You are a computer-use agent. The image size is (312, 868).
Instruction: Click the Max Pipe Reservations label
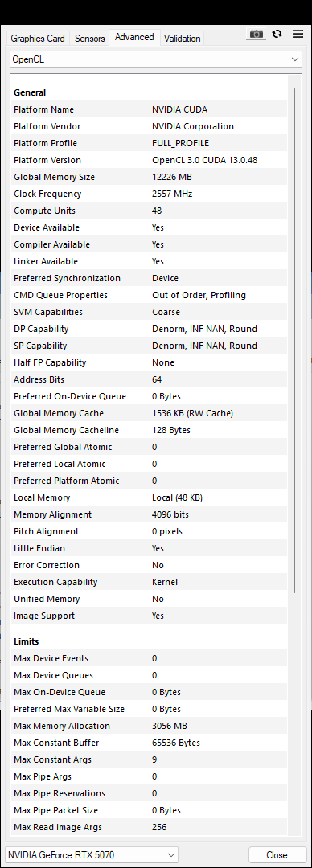coord(60,794)
